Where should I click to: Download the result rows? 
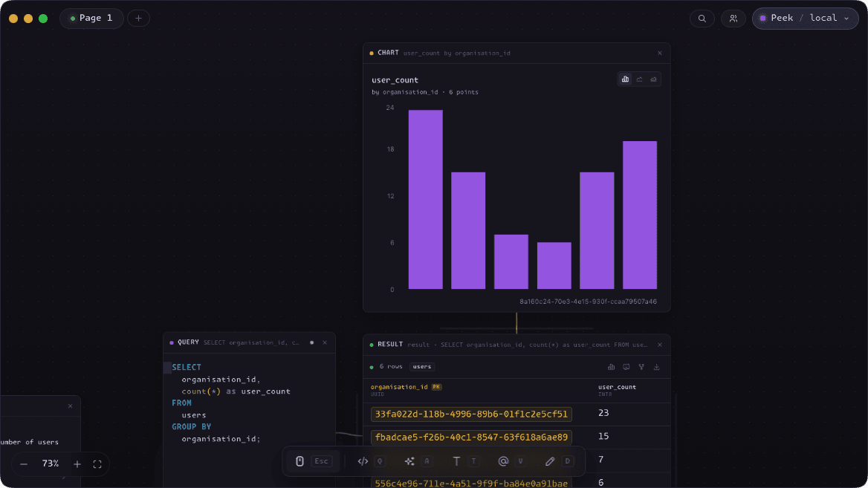click(x=656, y=367)
